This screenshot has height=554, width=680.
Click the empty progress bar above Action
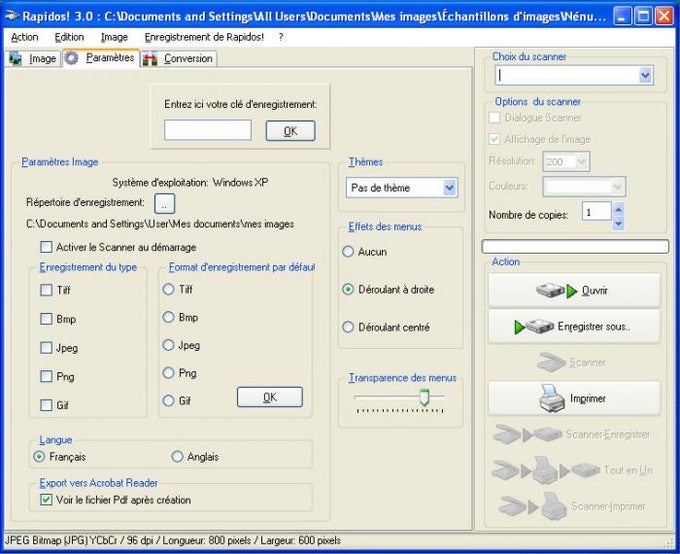click(575, 246)
